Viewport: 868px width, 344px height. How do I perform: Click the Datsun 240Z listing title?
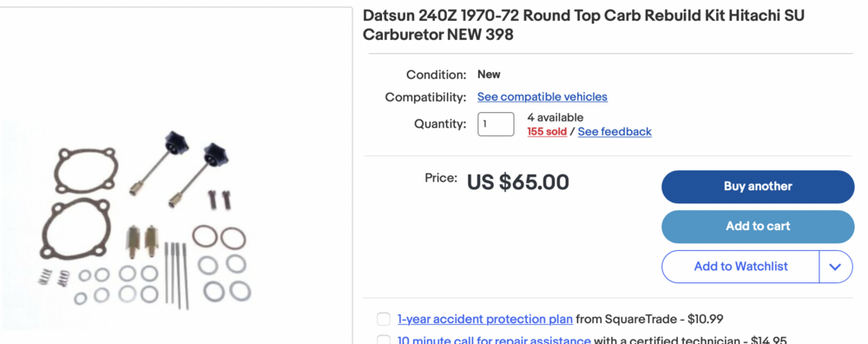tap(583, 25)
